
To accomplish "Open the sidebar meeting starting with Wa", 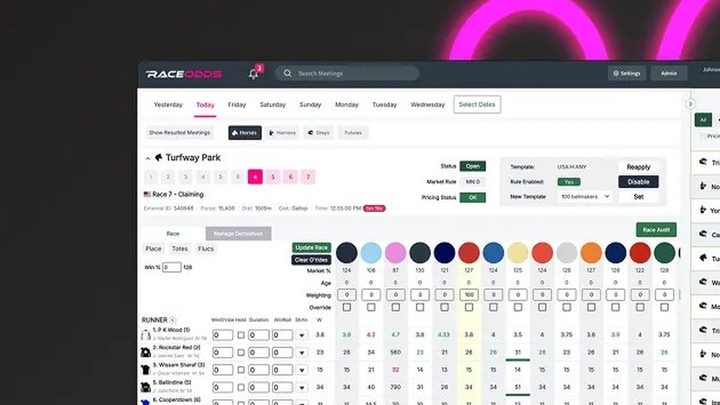I will [708, 282].
